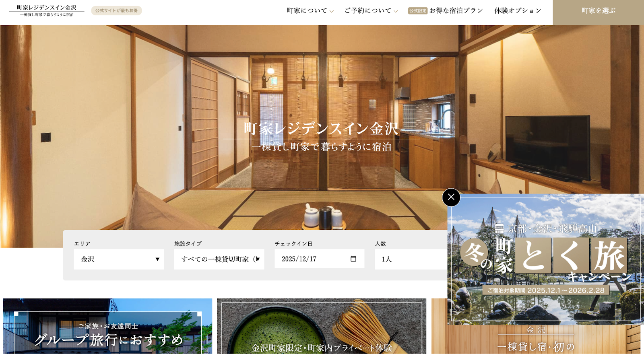Click chevron next to ご予約について
This screenshot has height=354, width=644.
pos(396,11)
